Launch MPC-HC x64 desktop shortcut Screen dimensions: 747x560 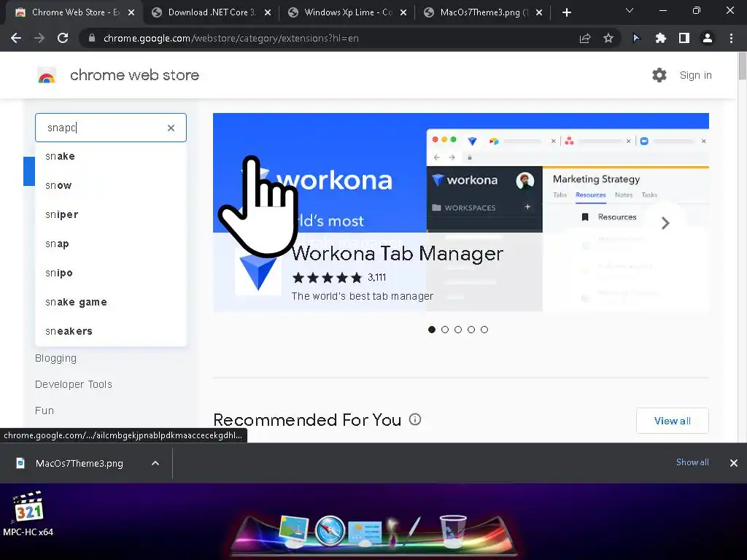click(28, 514)
